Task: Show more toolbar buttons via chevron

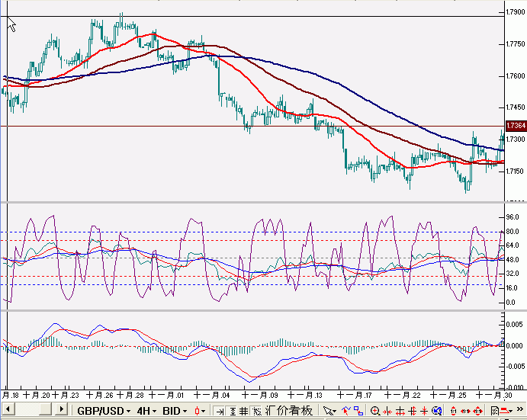Action: (x=519, y=409)
